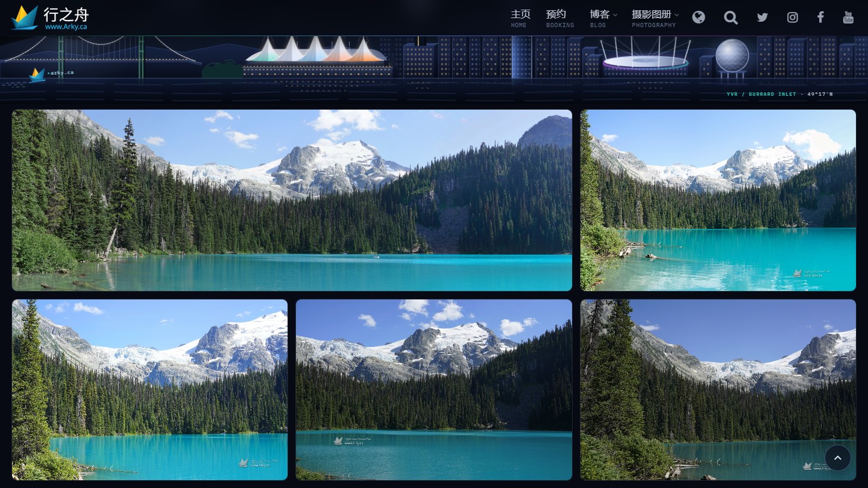868x488 pixels.
Task: Go to 主页 Home page
Action: click(x=520, y=17)
